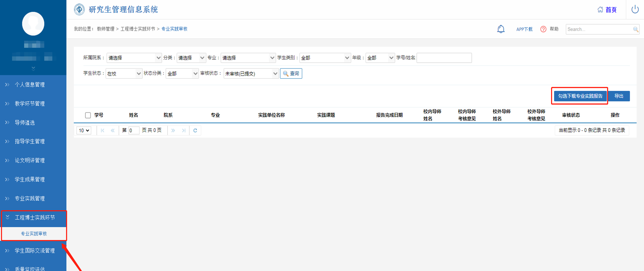
Task: Click the 学号/姓名 input field
Action: 444,58
